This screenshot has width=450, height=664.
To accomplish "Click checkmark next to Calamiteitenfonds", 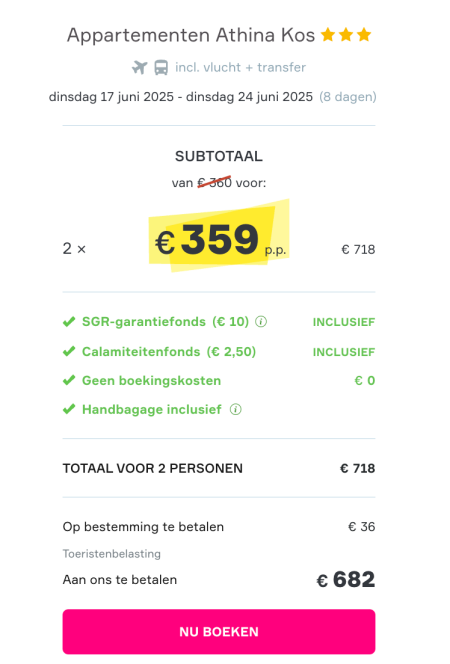I will tap(69, 351).
